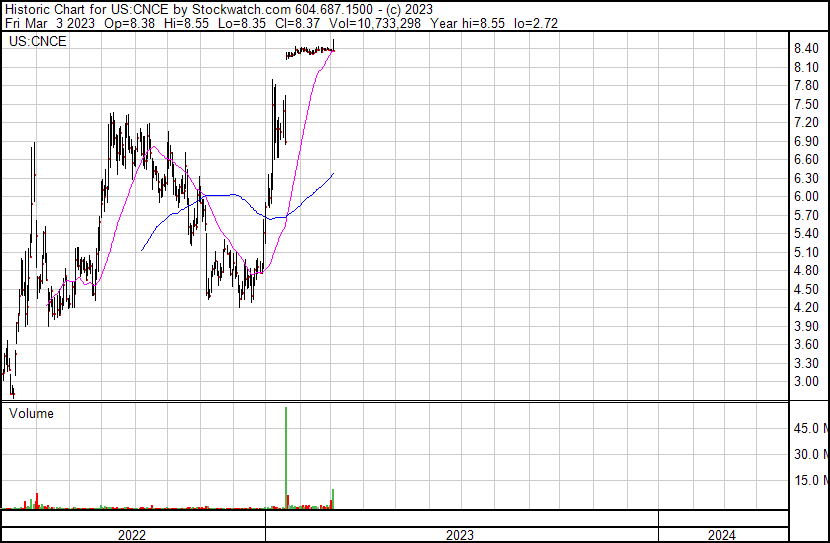This screenshot has width=830, height=543.
Task: Click the 8.10 price axis label
Action: click(806, 67)
